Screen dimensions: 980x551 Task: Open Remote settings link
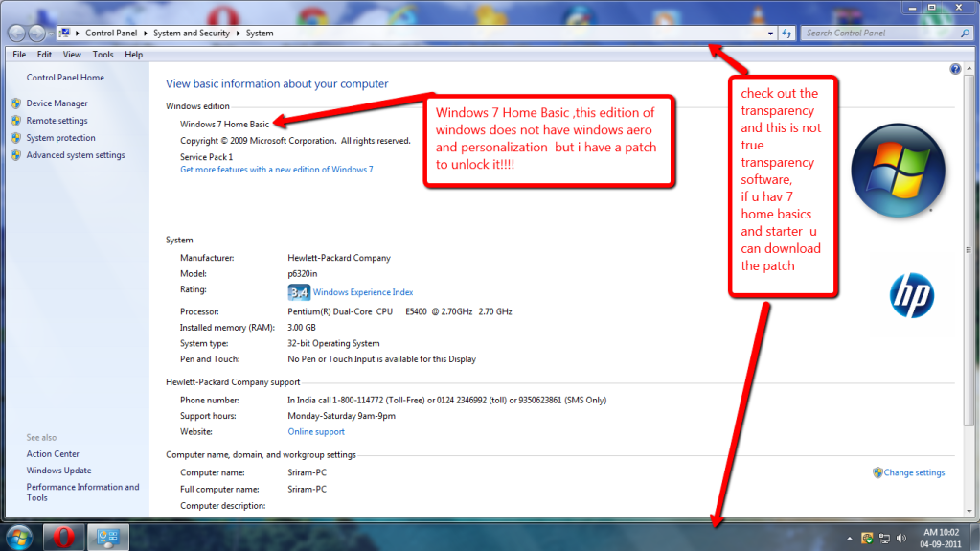tap(57, 121)
